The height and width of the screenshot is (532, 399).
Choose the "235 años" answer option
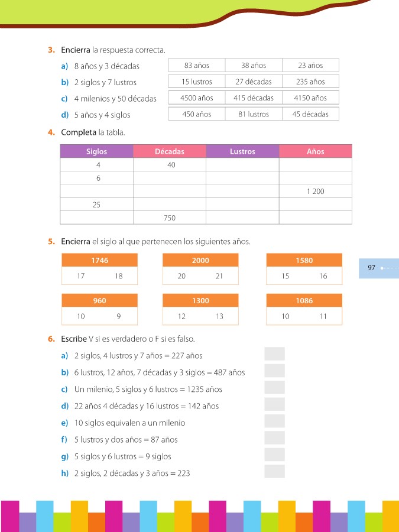tap(310, 82)
